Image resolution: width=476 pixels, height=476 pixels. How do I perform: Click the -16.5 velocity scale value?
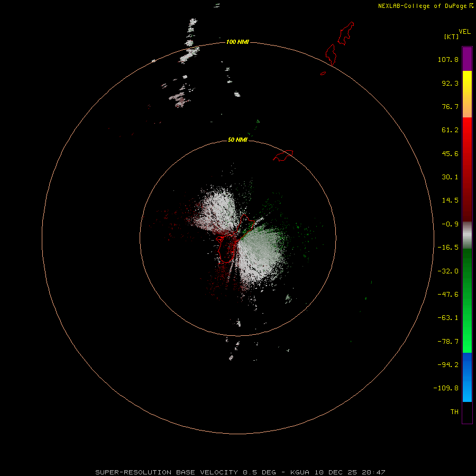coord(448,248)
